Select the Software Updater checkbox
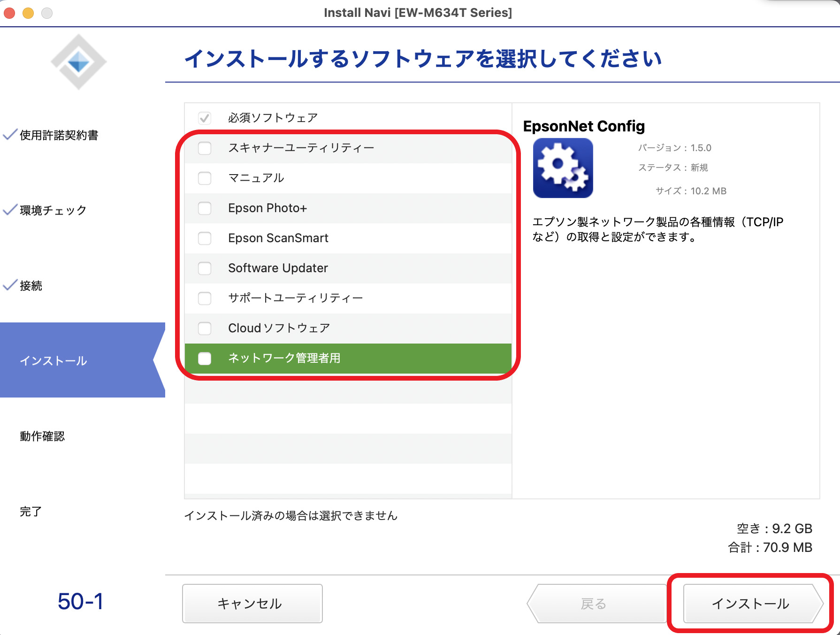The height and width of the screenshot is (635, 840). click(x=205, y=268)
